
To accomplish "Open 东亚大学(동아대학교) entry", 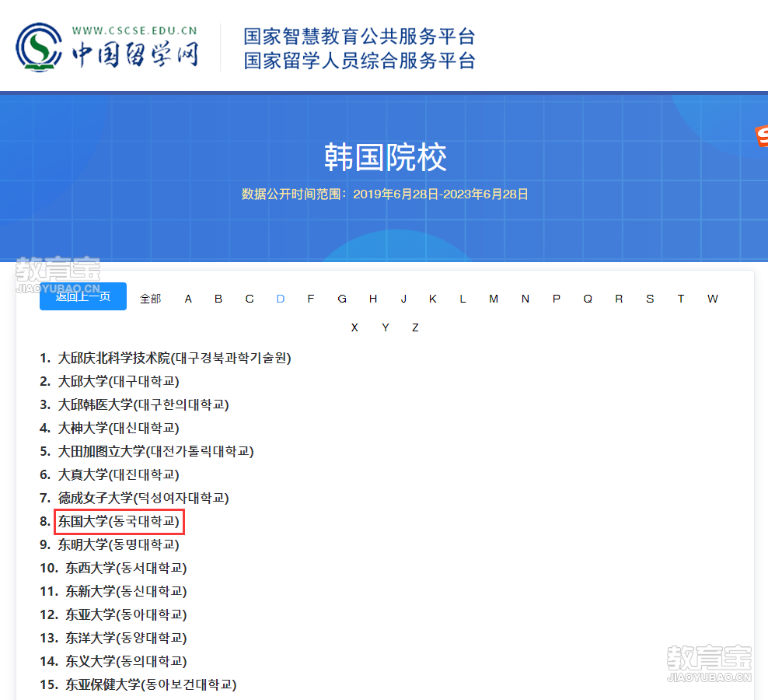I will point(127,614).
